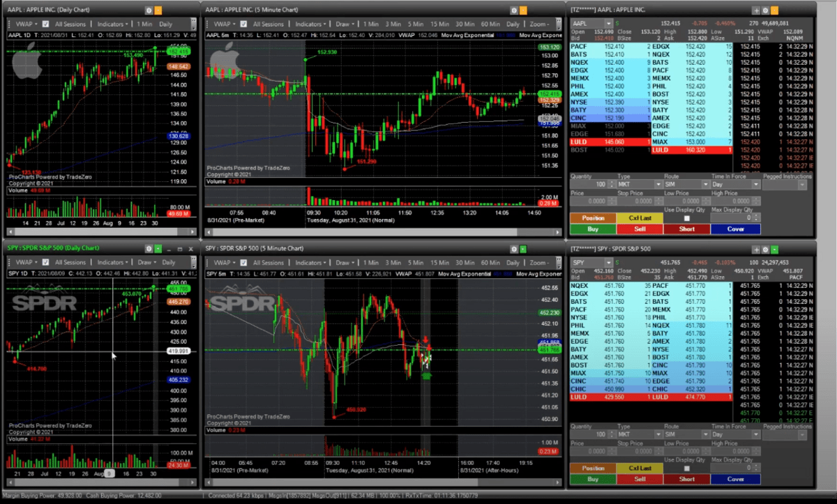Screen dimensions: 837x504
Task: Click toolbar grip handle in SPY 5 Minute Chart
Action: click(209, 262)
